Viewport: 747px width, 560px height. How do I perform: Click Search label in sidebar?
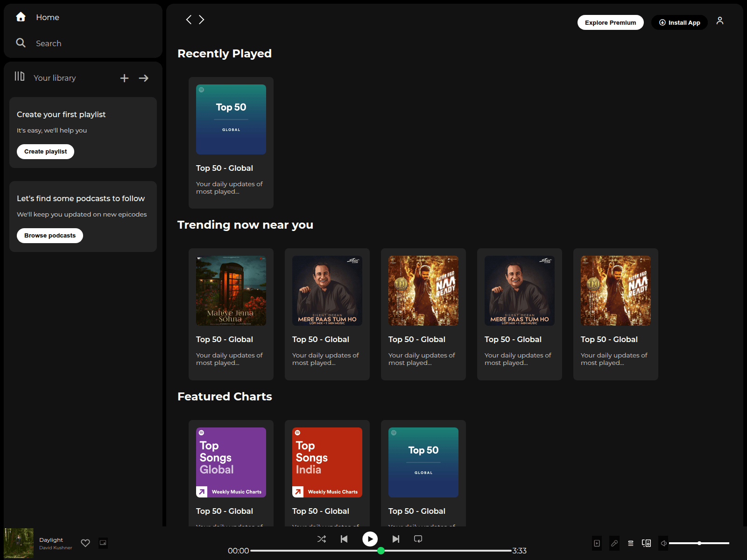[x=49, y=43]
